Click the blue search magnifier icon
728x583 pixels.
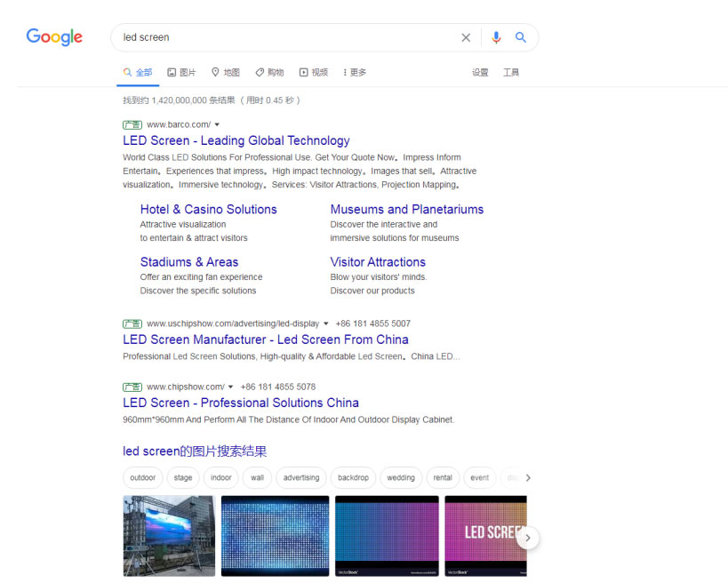(521, 37)
